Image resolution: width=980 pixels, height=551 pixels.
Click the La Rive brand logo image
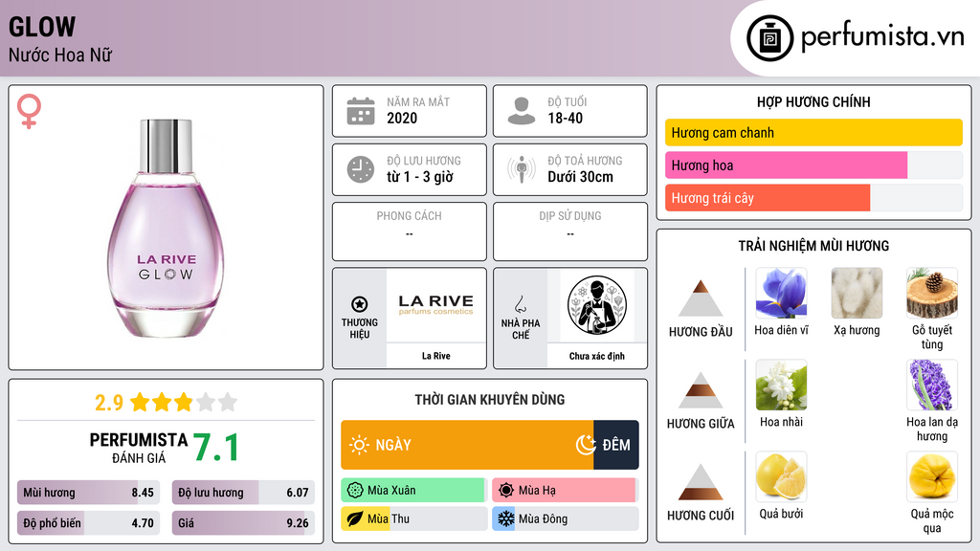(436, 305)
